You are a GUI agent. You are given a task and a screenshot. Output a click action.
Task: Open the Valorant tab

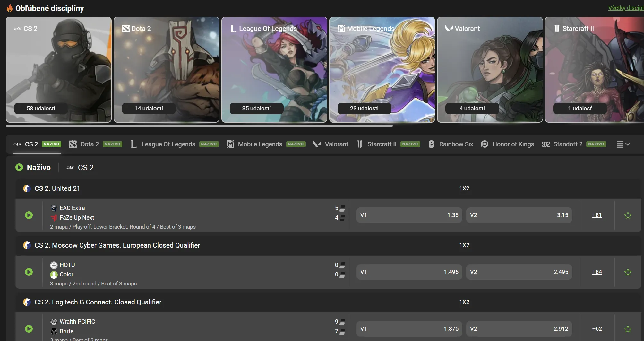coord(331,144)
